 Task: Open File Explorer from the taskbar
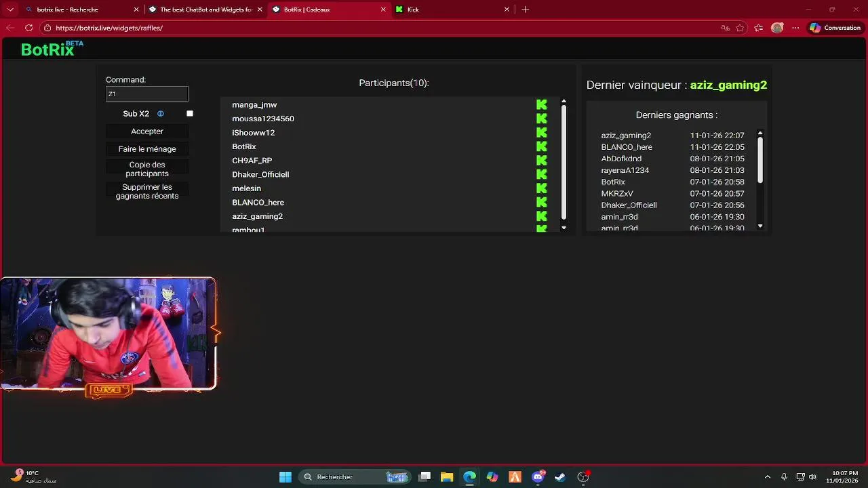tap(446, 477)
